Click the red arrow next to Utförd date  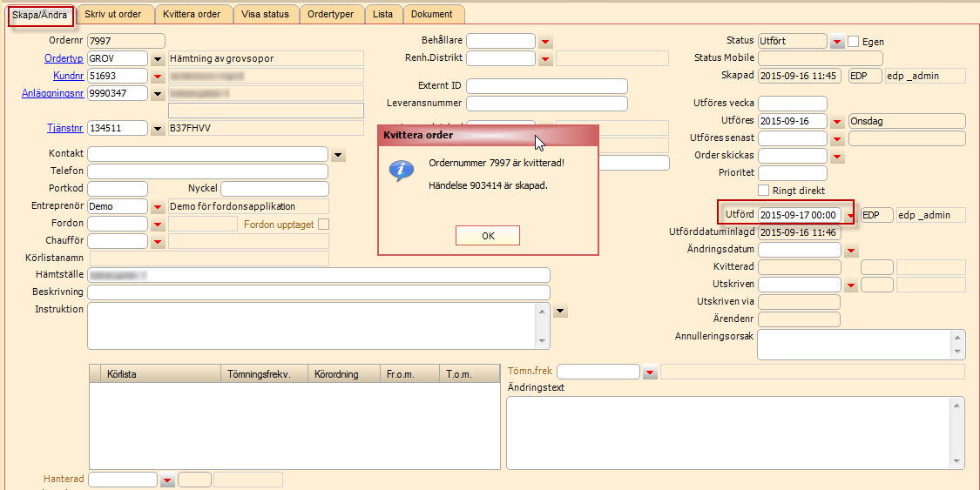coord(849,215)
